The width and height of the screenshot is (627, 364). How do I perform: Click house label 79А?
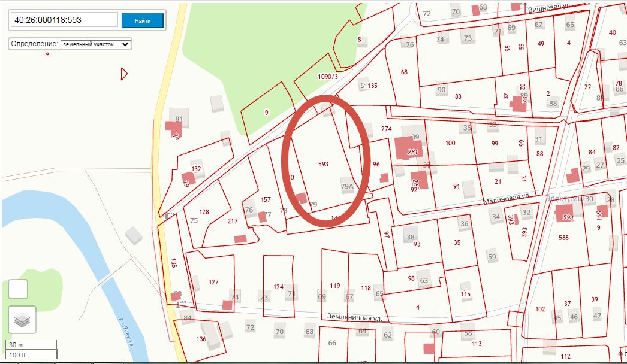(x=347, y=186)
